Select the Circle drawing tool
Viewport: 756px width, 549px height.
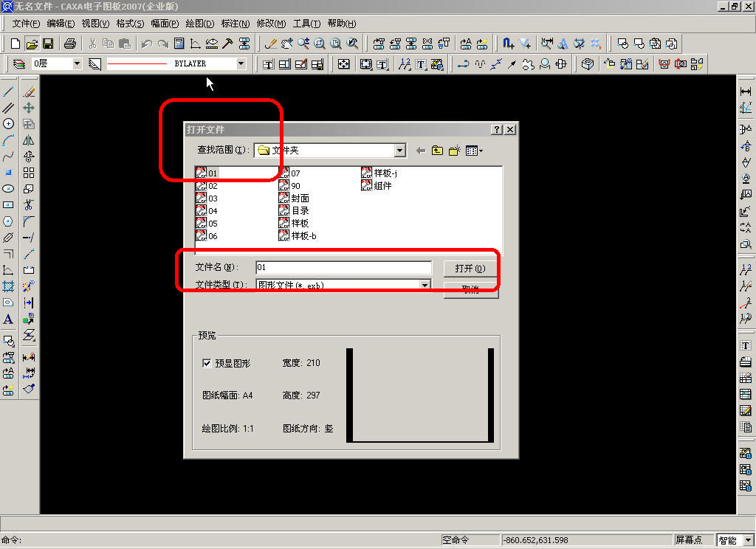8,124
